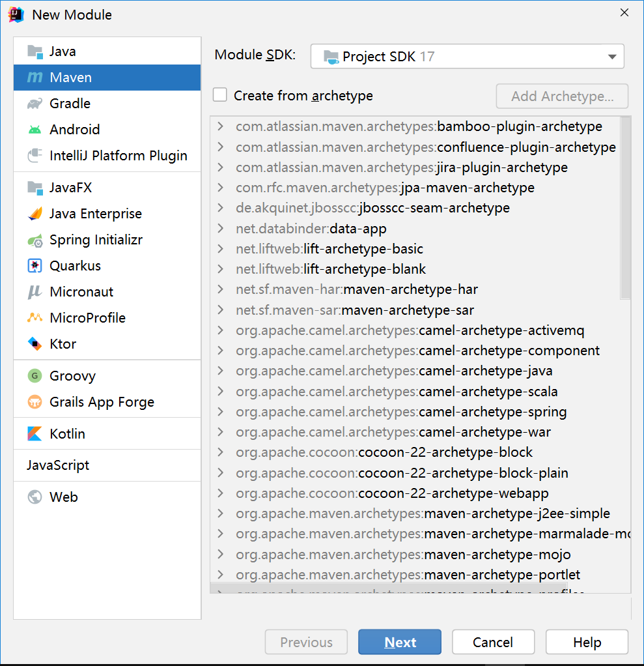This screenshot has height=666, width=644.
Task: Open Help for New Module
Action: click(587, 642)
